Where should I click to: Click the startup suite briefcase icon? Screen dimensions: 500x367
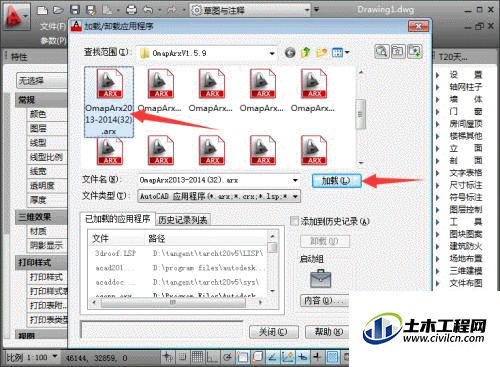click(321, 279)
